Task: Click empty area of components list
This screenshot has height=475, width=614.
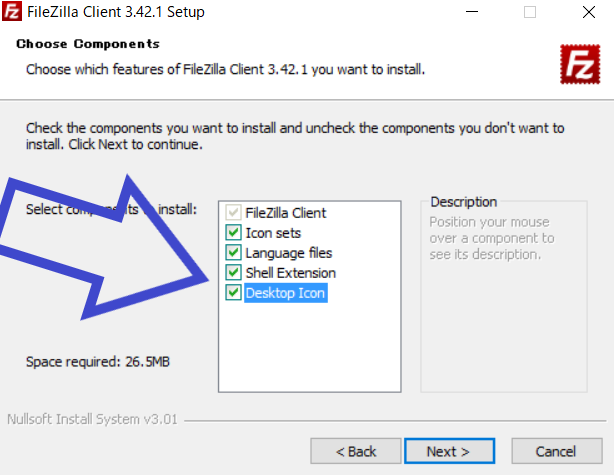Action: (x=309, y=347)
